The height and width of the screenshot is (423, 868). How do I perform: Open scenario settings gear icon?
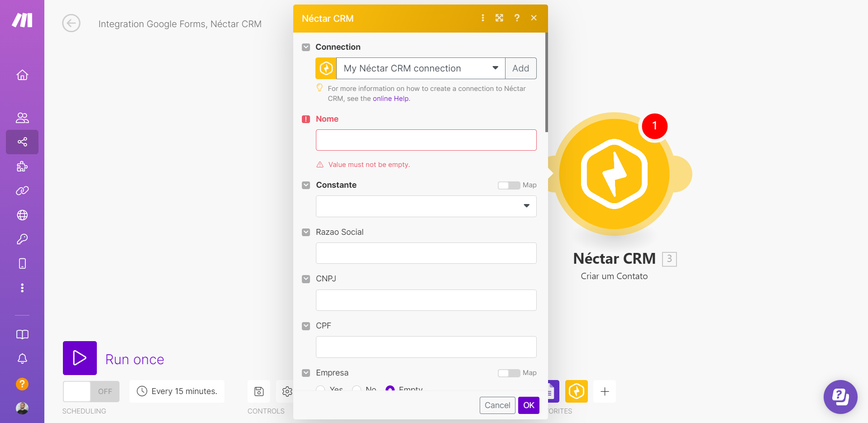click(x=287, y=391)
